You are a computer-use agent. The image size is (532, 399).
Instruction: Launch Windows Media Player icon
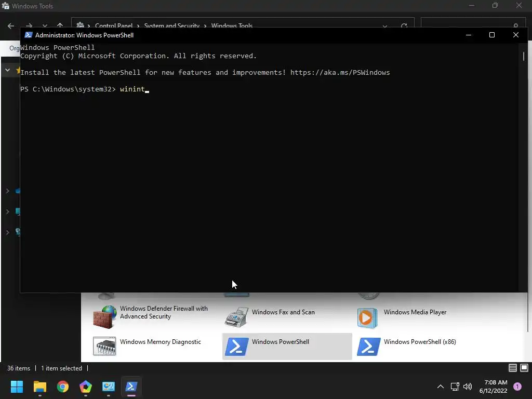pyautogui.click(x=367, y=318)
